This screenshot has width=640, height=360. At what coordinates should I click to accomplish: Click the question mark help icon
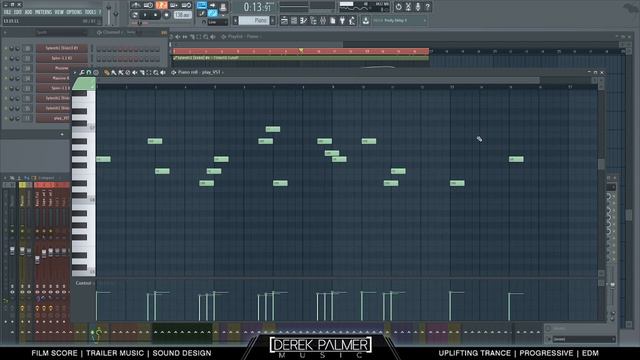pos(427,7)
